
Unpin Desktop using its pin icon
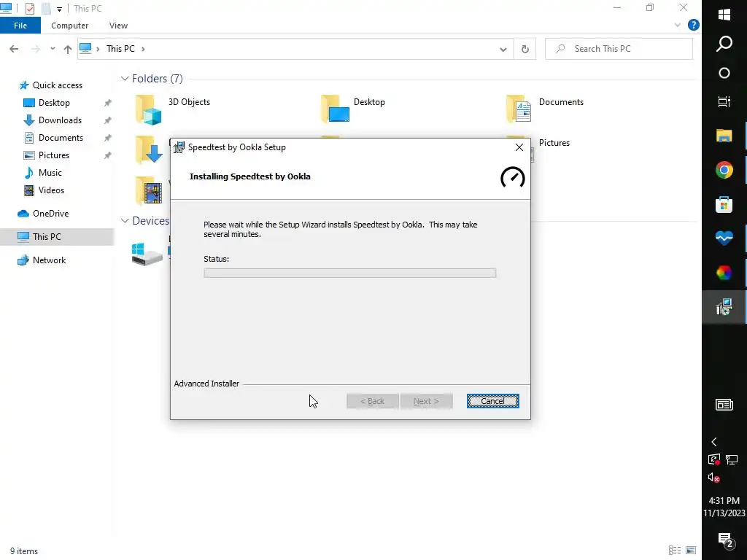(x=108, y=103)
